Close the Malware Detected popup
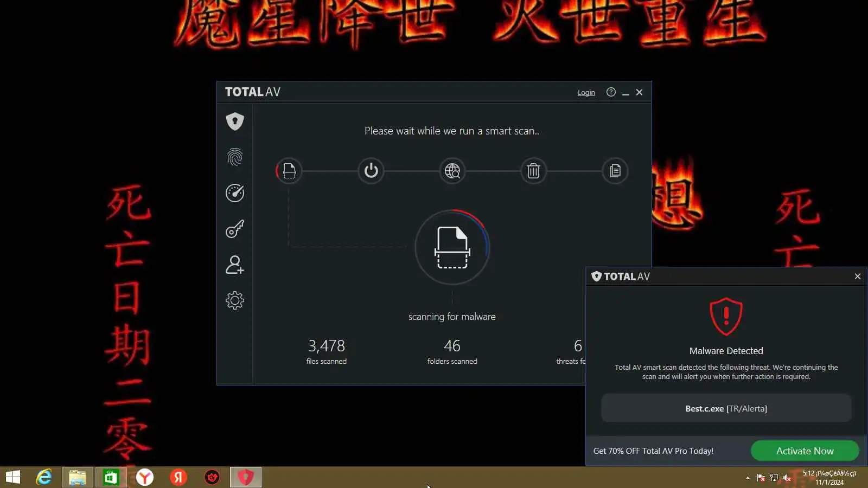This screenshot has height=488, width=868. tap(858, 277)
